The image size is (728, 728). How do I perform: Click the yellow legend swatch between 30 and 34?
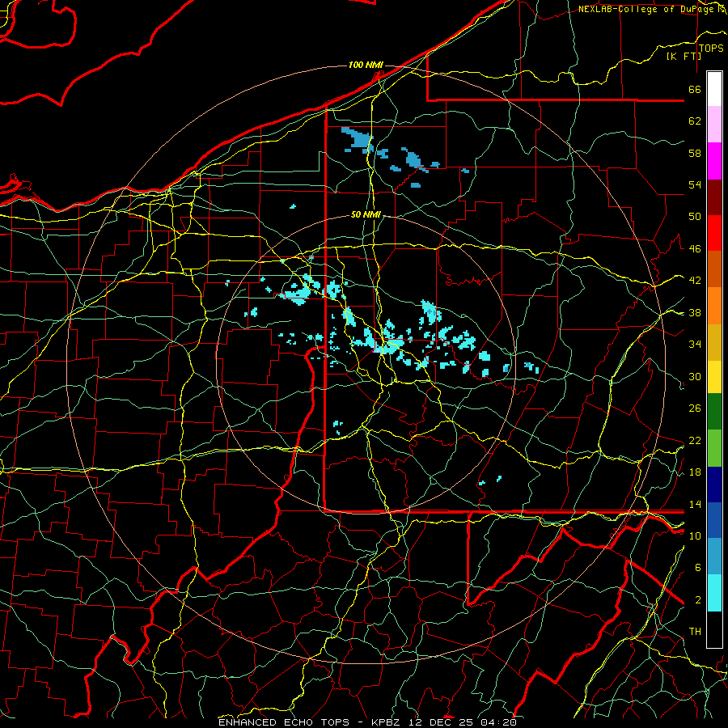pyautogui.click(x=714, y=377)
